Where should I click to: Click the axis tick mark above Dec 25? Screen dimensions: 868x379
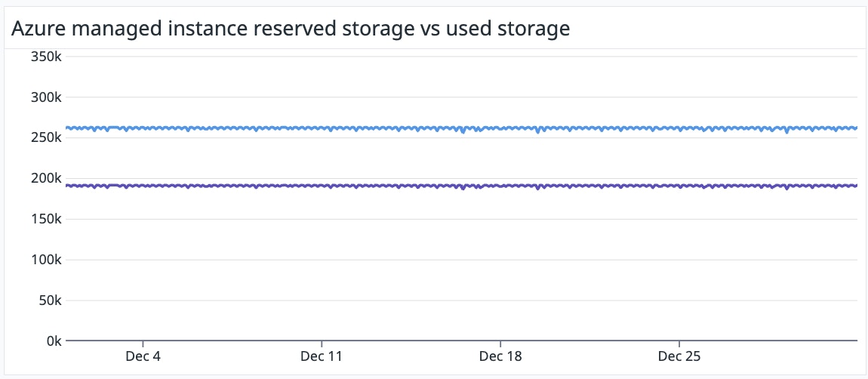click(679, 344)
